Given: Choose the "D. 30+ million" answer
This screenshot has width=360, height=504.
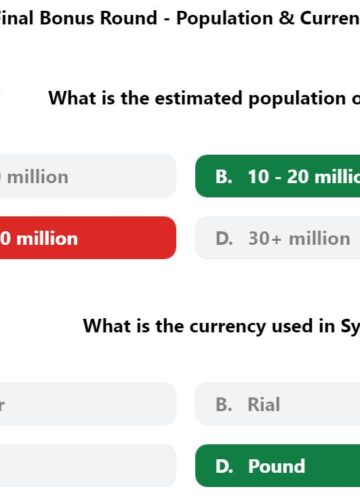Looking at the screenshot, I should [x=278, y=238].
